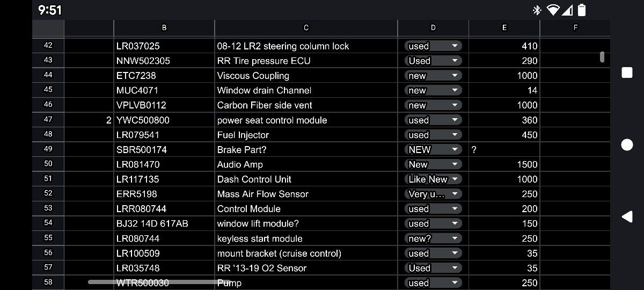
Task: Tap the Android back triangle button
Action: pyautogui.click(x=627, y=216)
